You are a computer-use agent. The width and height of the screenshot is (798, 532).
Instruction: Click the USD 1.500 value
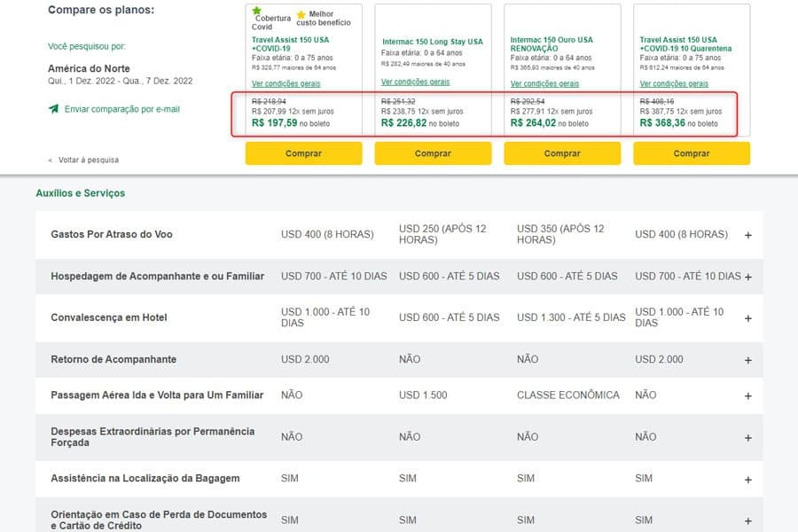(x=423, y=395)
